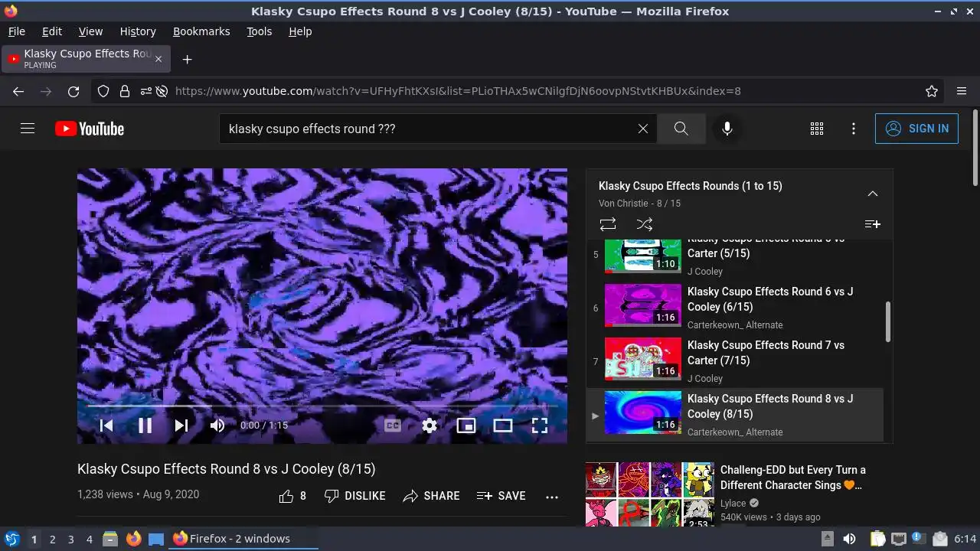
Task: Show site security padlock info
Action: click(124, 91)
